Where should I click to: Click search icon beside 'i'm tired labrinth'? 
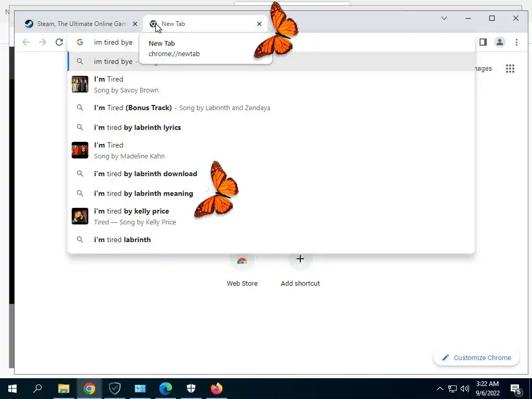tap(79, 240)
